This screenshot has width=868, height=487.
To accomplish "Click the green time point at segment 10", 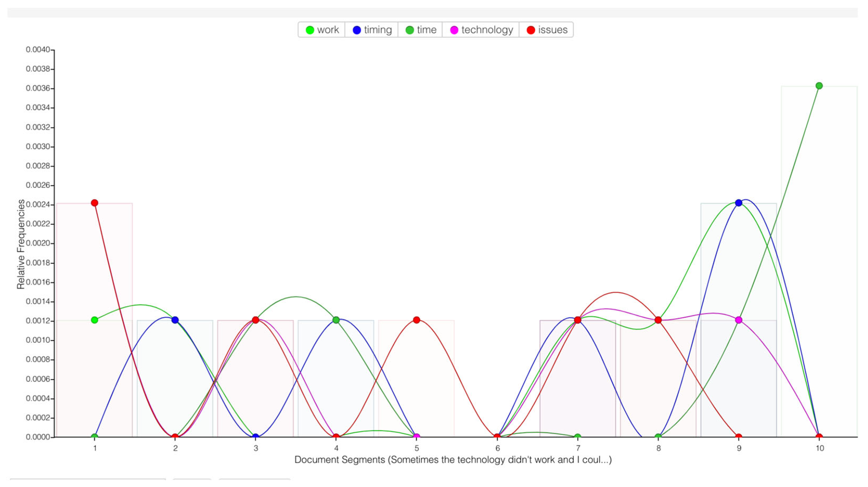I will [819, 86].
